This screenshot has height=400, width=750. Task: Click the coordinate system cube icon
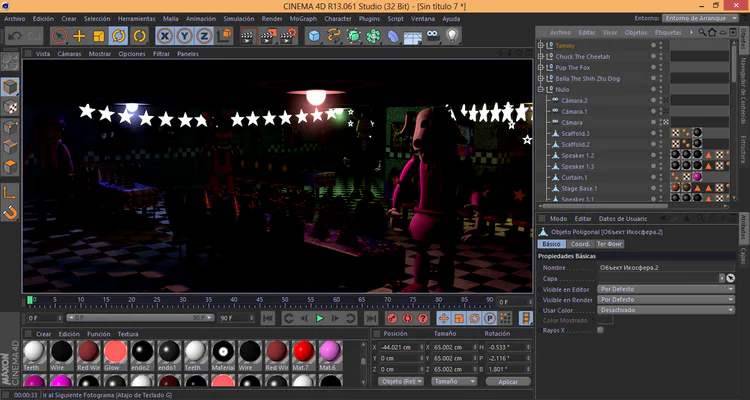pos(224,36)
